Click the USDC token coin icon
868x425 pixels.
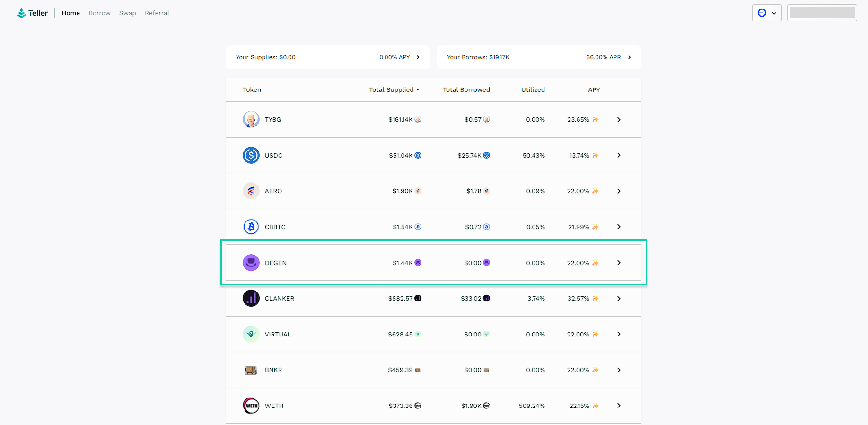(x=251, y=155)
